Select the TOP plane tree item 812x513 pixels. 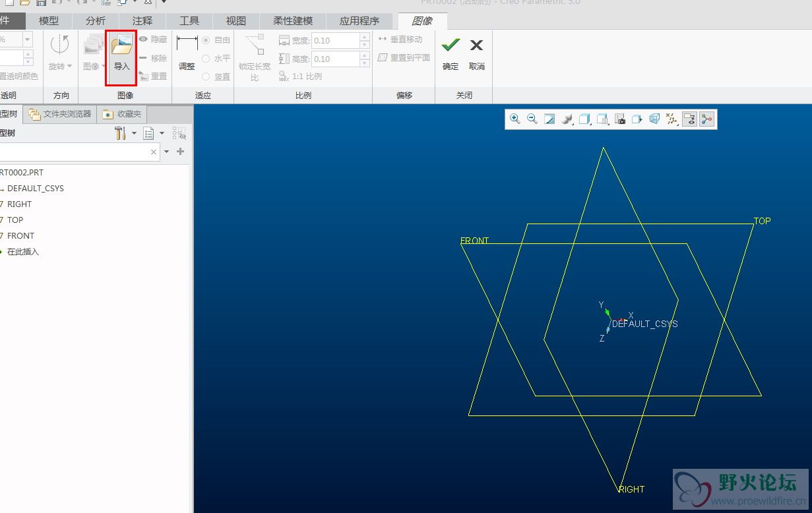point(15,220)
